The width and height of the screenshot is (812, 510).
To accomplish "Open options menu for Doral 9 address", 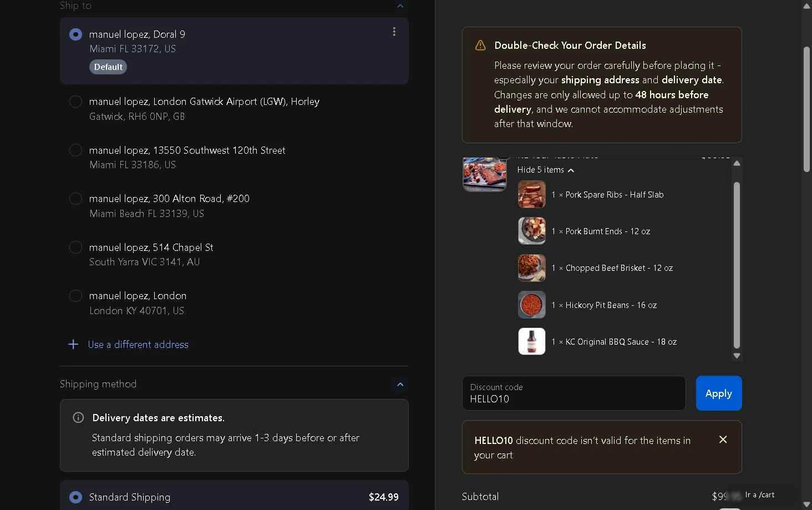I will coord(394,32).
